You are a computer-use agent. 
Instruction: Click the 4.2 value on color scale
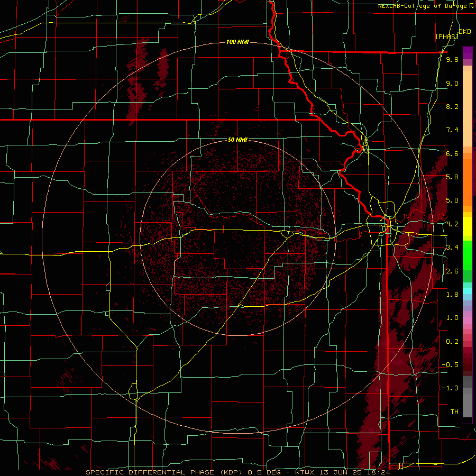point(452,224)
